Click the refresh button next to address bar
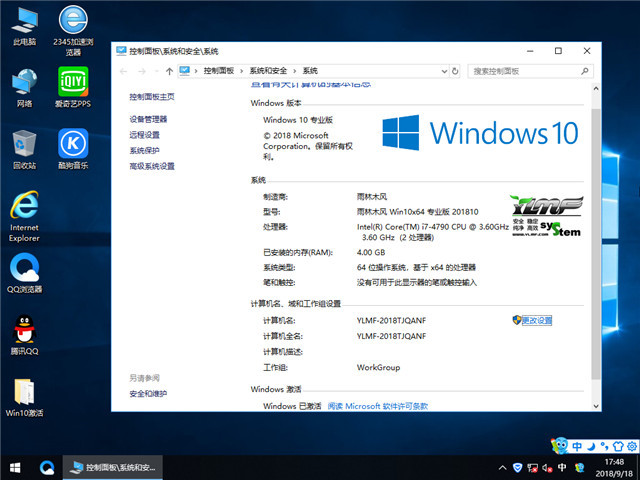The height and width of the screenshot is (480, 640). point(455,71)
